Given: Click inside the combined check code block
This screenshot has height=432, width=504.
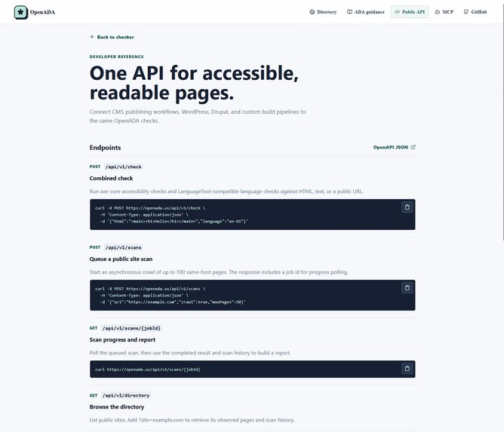Looking at the screenshot, I should [x=252, y=215].
